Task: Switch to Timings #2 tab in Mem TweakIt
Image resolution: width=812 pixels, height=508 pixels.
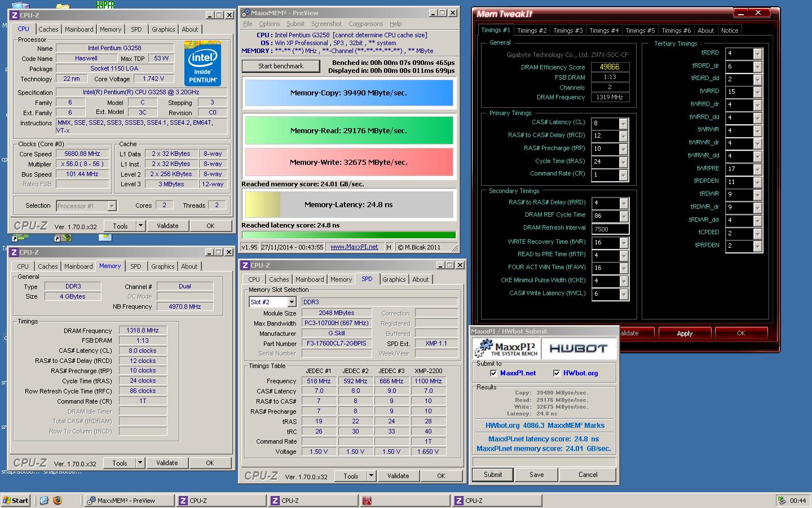Action: [x=532, y=30]
